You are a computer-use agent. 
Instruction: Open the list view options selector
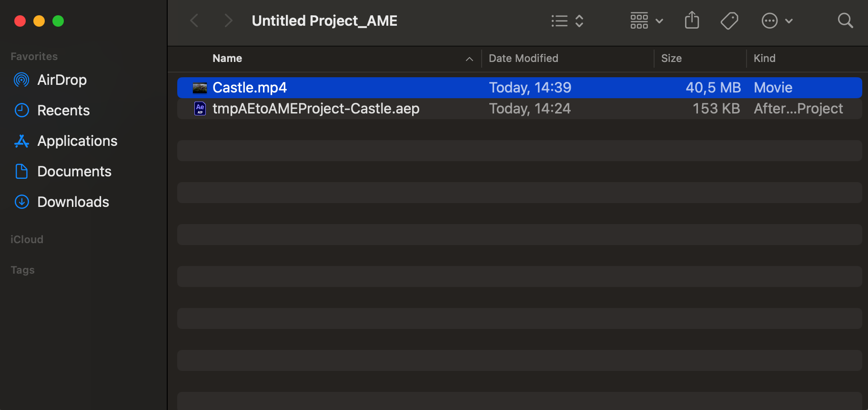tap(567, 20)
